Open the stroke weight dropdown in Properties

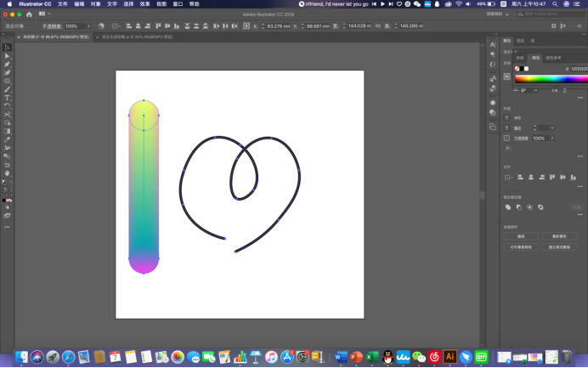(552, 128)
